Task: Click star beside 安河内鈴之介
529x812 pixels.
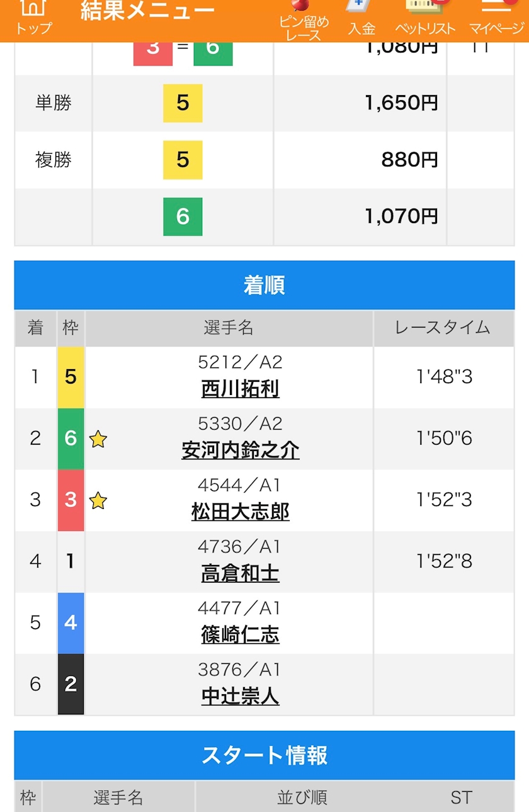Action: click(98, 439)
